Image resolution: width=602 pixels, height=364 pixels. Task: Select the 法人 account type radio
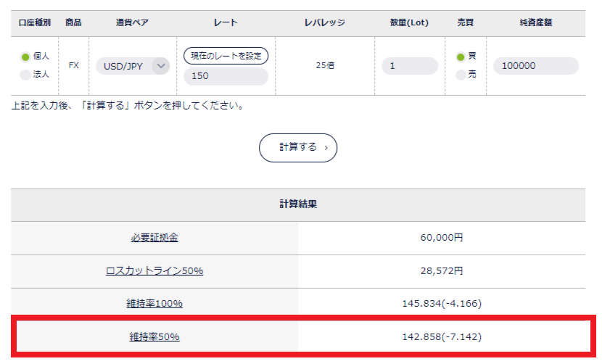point(25,74)
